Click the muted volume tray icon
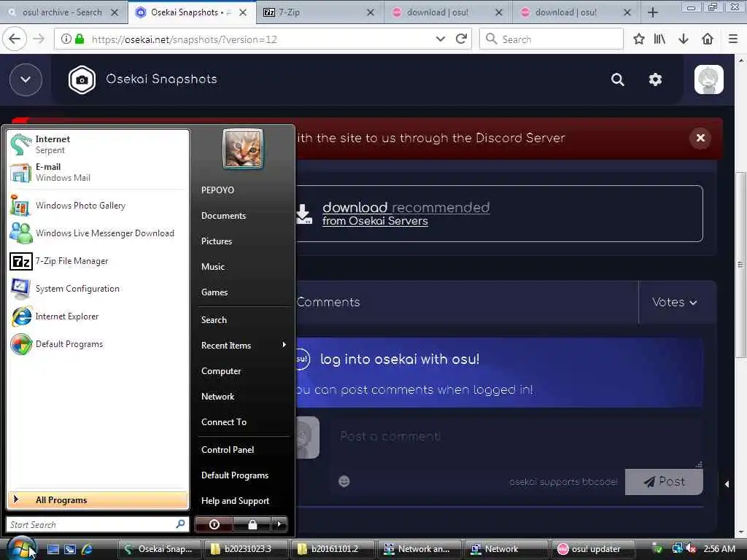The width and height of the screenshot is (747, 560). [691, 549]
